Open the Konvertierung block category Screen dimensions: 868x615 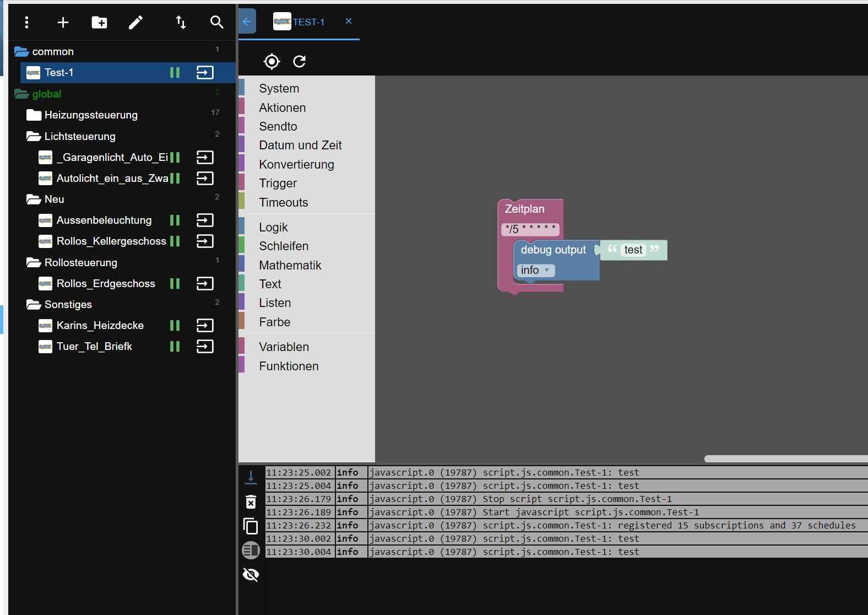[x=296, y=165]
